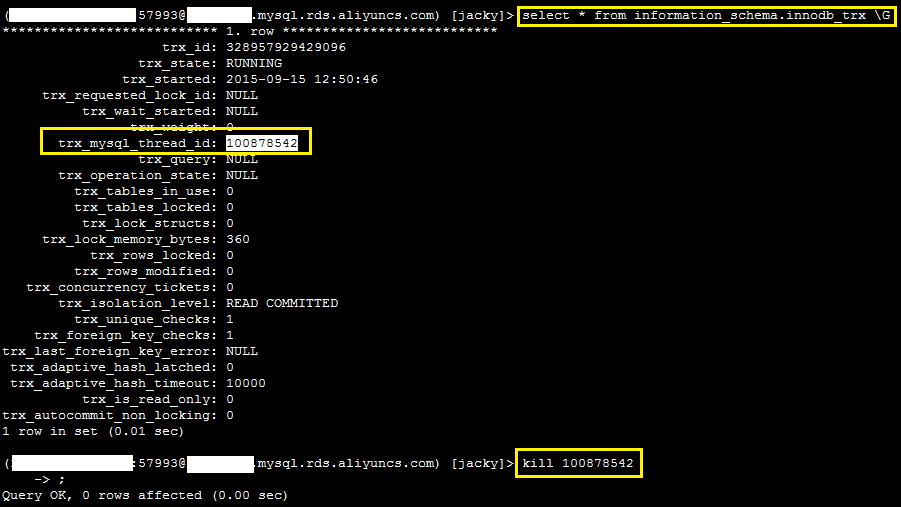
Task: Click the trx_requested_lock_id NULL value
Action: [242, 95]
